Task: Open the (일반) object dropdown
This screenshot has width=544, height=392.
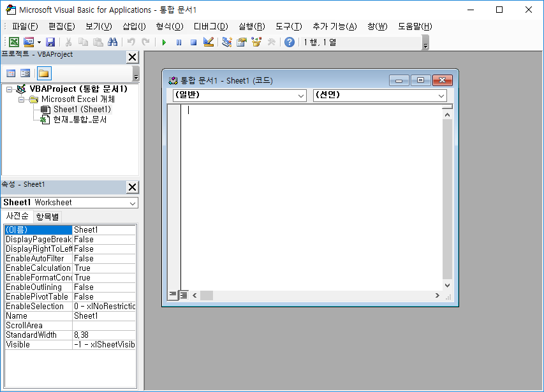Action: click(301, 96)
